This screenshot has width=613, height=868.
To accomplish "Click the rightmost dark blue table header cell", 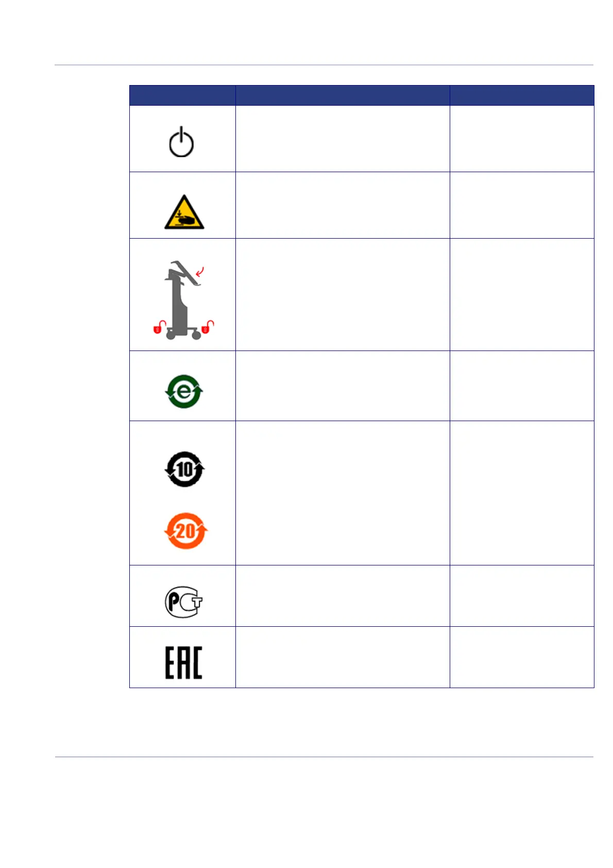I will coord(522,95).
